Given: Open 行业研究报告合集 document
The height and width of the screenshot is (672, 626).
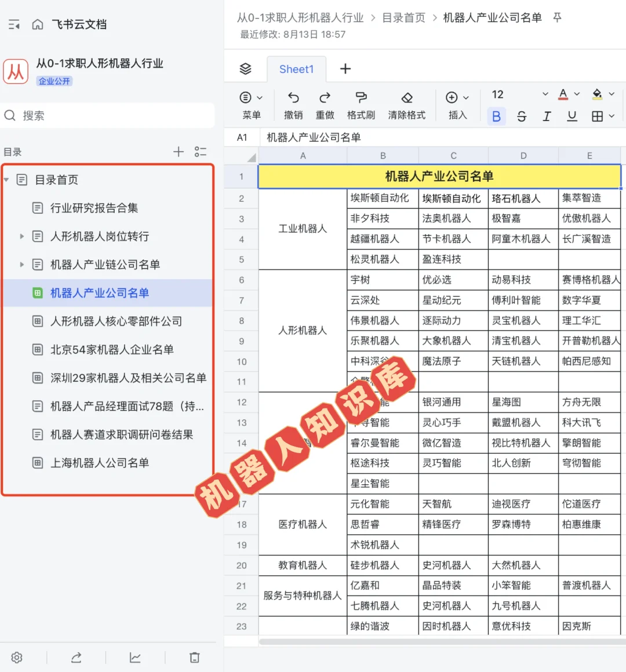Looking at the screenshot, I should click(94, 208).
